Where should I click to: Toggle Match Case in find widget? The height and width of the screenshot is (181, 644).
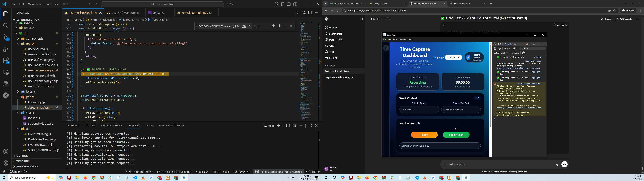click(x=238, y=26)
